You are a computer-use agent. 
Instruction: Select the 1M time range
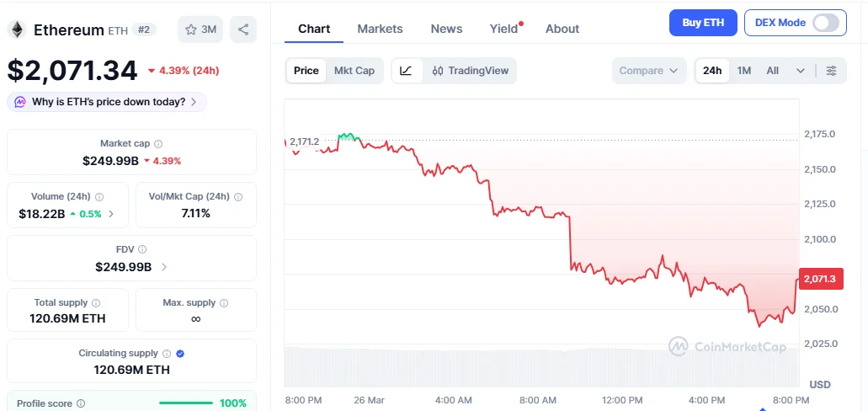coord(743,71)
